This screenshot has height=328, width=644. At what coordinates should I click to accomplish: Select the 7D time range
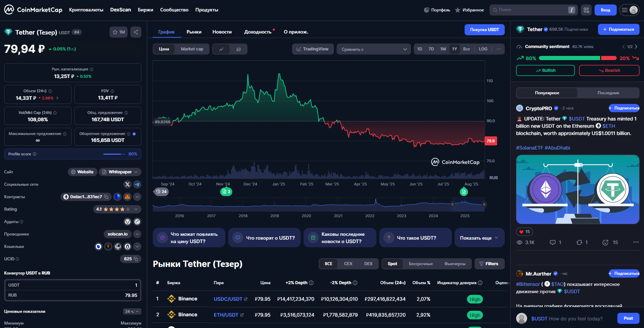pyautogui.click(x=431, y=49)
